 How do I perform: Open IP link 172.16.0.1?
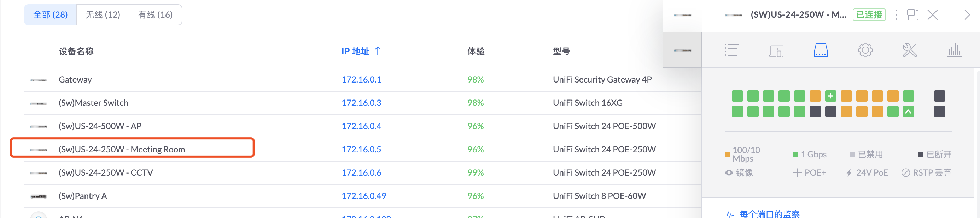pos(361,80)
